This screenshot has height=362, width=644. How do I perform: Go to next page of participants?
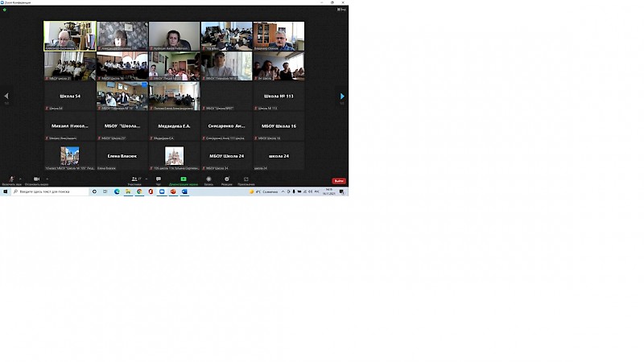[342, 97]
